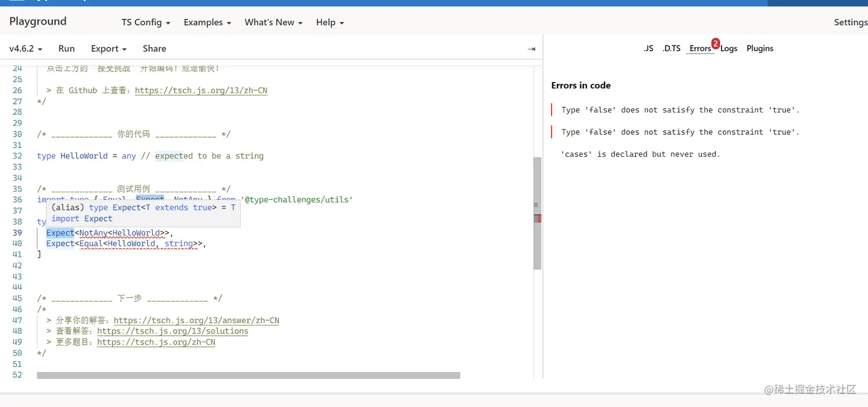Viewport: 868px width, 407px height.
Task: Click the highlighted Expect on line 39
Action: click(60, 233)
